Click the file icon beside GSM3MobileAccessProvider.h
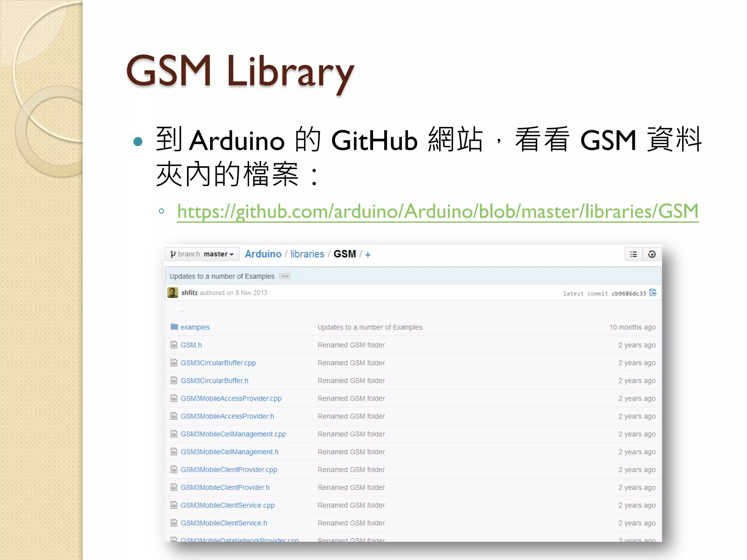Viewport: 747px width, 560px height. click(174, 416)
